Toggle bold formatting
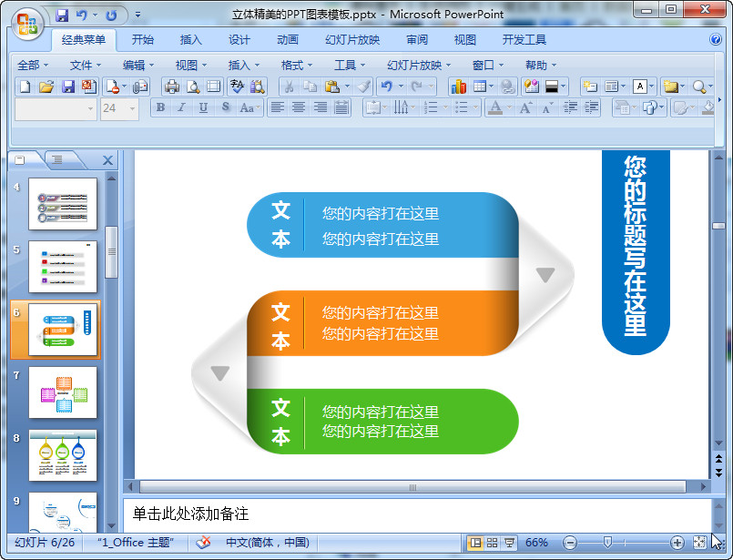The image size is (733, 560). point(160,108)
